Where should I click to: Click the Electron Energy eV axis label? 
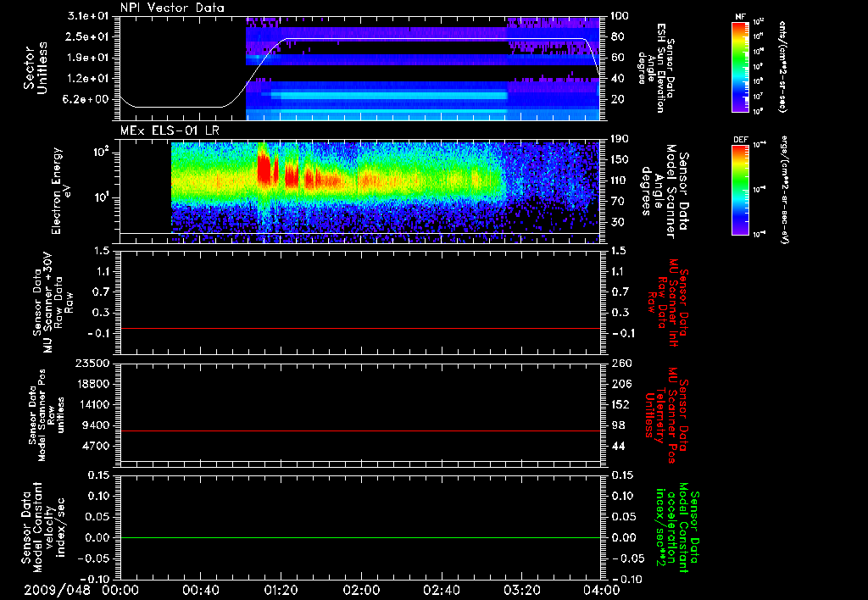(x=61, y=191)
